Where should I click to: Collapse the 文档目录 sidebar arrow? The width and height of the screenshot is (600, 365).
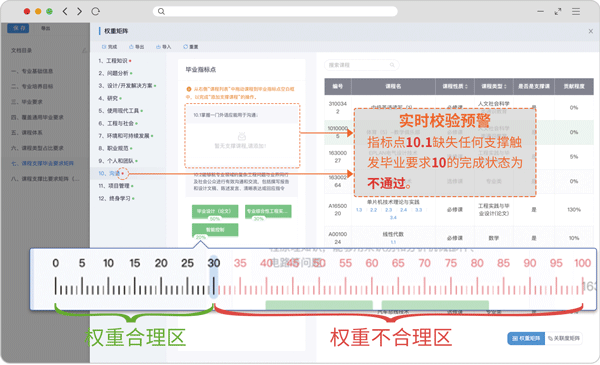click(84, 51)
